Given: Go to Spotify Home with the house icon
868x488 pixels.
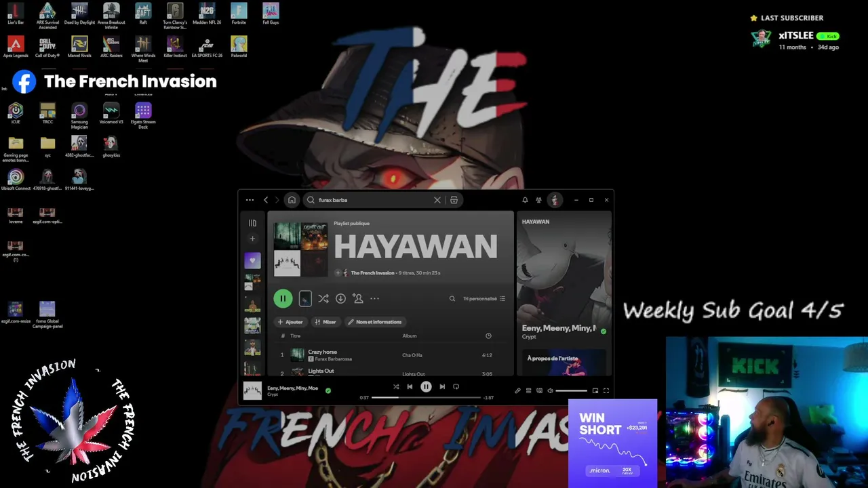Looking at the screenshot, I should [x=292, y=200].
